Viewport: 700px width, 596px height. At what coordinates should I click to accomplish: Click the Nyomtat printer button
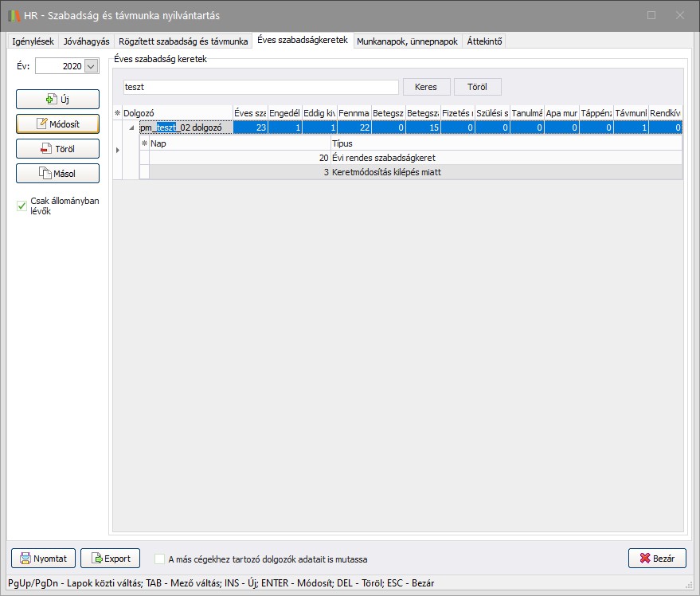(43, 559)
